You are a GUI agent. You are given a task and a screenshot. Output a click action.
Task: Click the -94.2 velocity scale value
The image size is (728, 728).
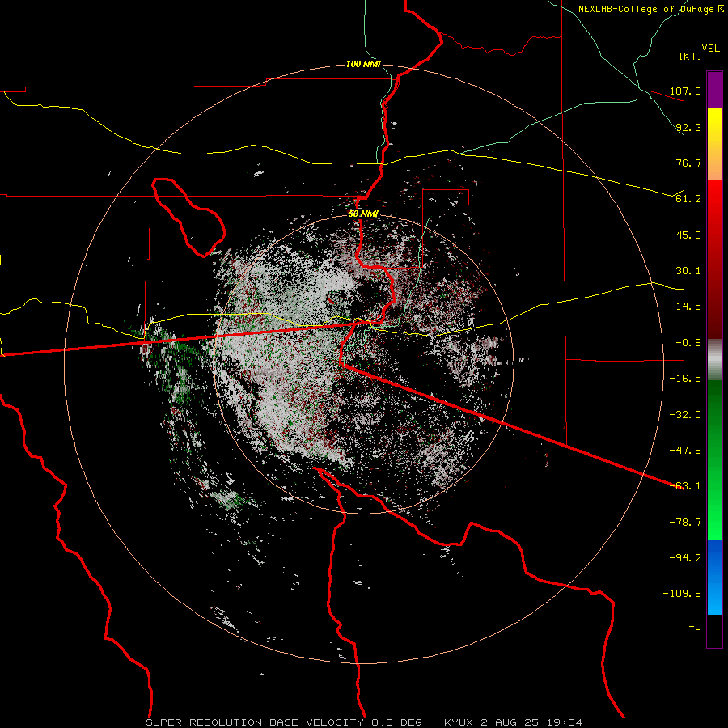pyautogui.click(x=685, y=557)
